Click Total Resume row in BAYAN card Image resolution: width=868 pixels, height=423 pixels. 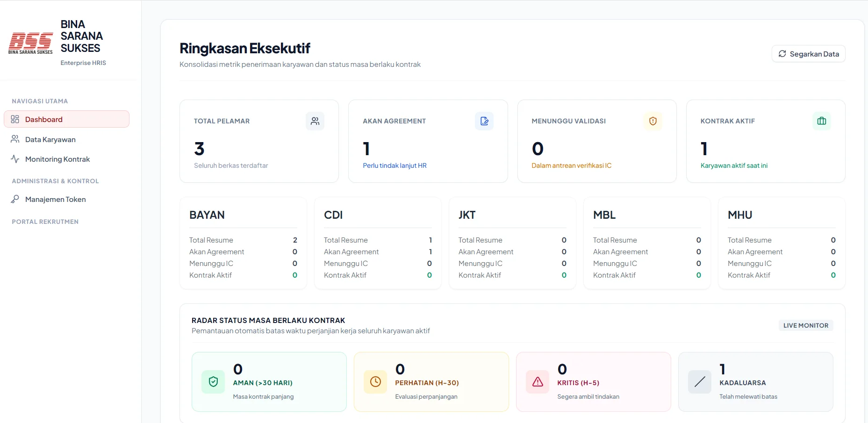point(243,240)
